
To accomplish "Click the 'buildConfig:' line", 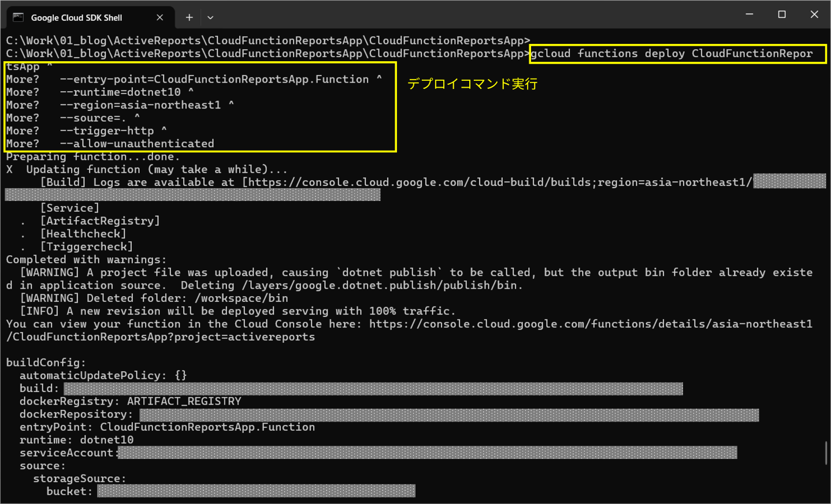I will (x=46, y=363).
